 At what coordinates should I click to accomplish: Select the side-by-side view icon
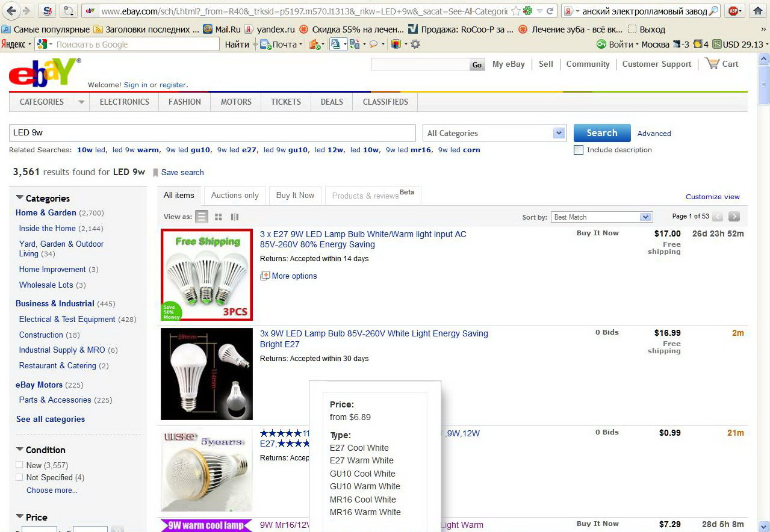click(x=235, y=217)
